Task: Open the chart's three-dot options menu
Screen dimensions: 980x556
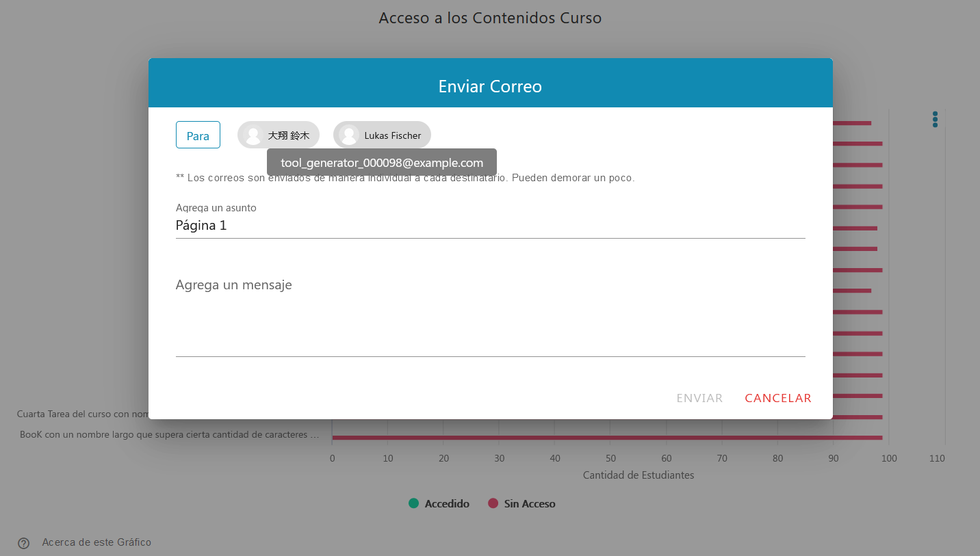Action: (x=935, y=119)
